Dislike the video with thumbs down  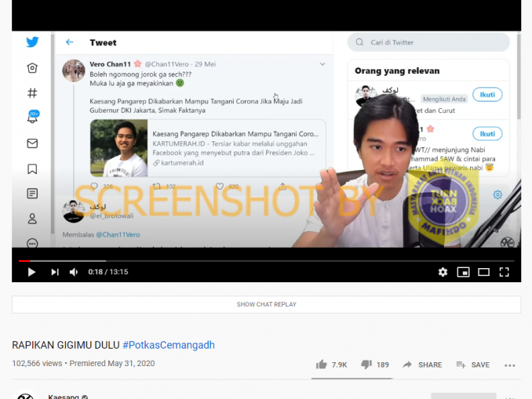click(x=374, y=365)
